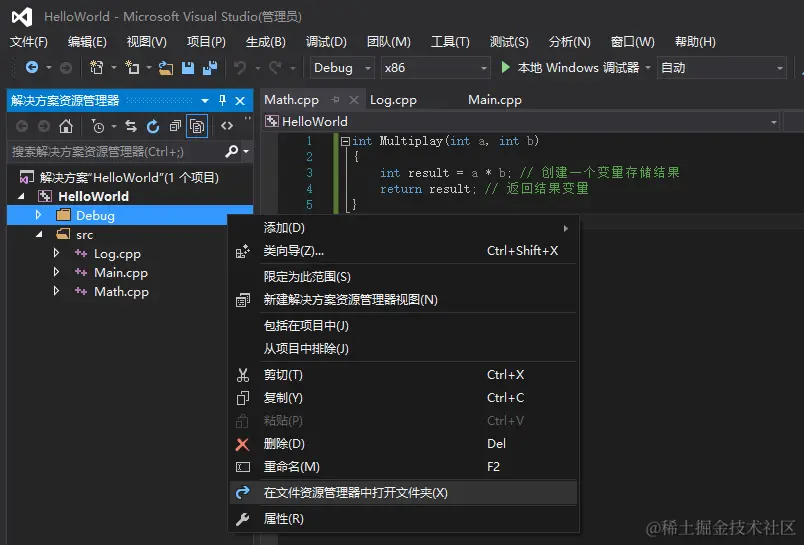This screenshot has height=545, width=804.
Task: Click 复制(Y) in the context menu
Action: coord(404,398)
